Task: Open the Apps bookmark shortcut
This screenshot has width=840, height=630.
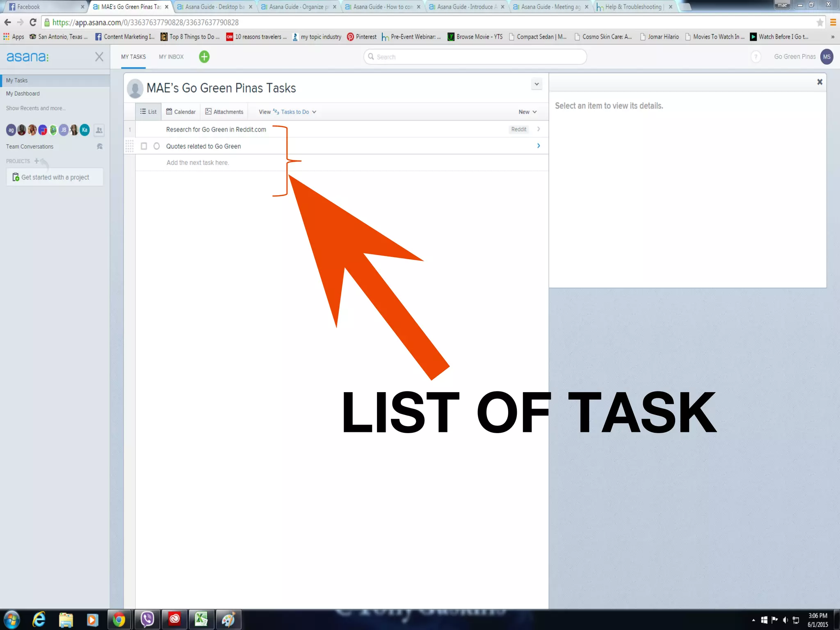Action: coord(14,37)
